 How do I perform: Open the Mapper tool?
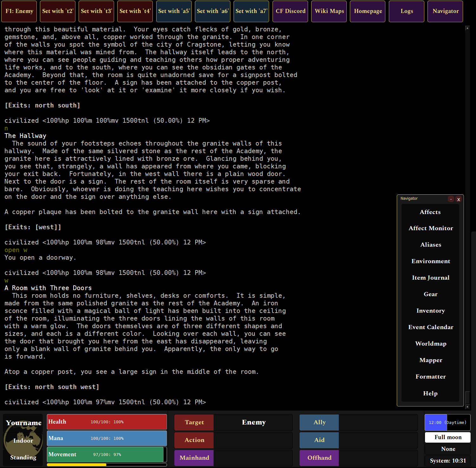[x=430, y=360]
